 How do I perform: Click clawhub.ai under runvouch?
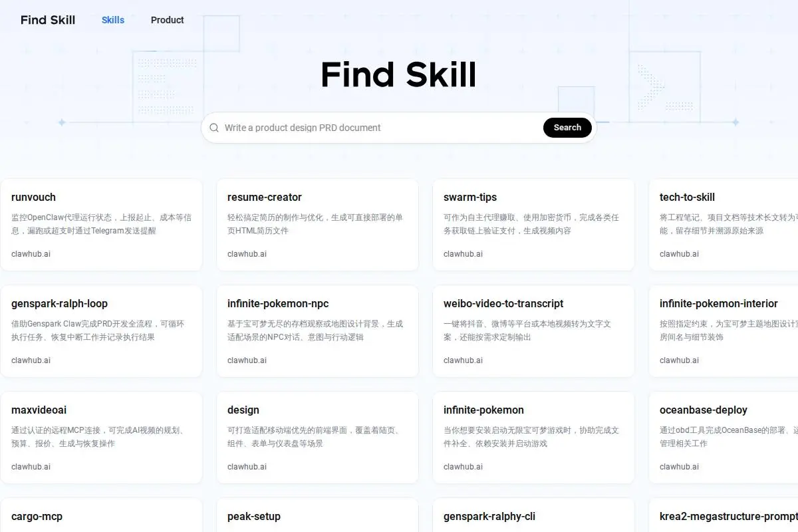[x=31, y=254]
